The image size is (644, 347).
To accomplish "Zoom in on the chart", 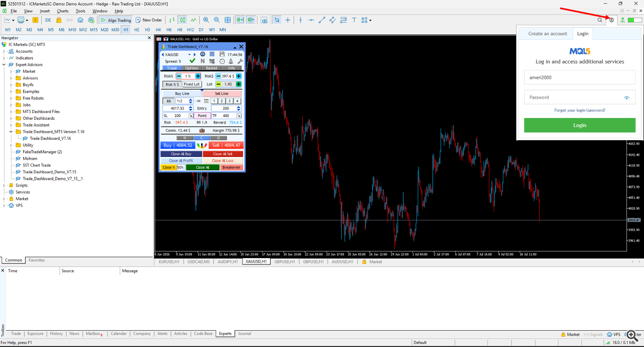I will pos(206,20).
